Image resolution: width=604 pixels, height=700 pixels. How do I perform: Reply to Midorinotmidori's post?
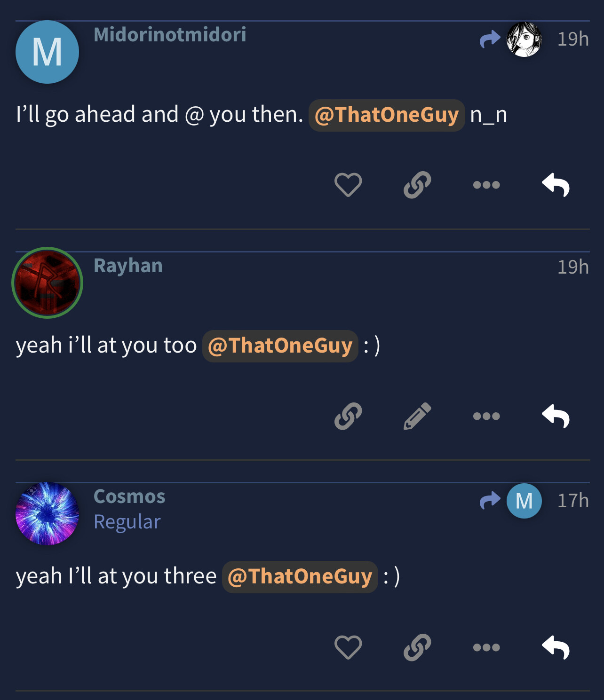(556, 185)
